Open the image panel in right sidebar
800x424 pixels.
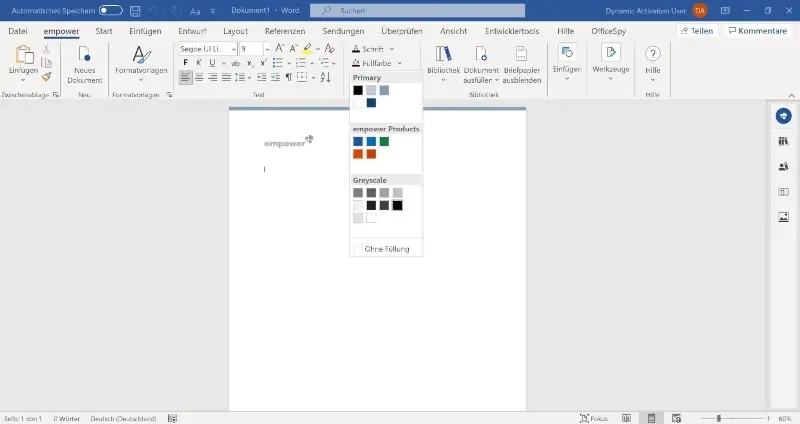pos(783,217)
